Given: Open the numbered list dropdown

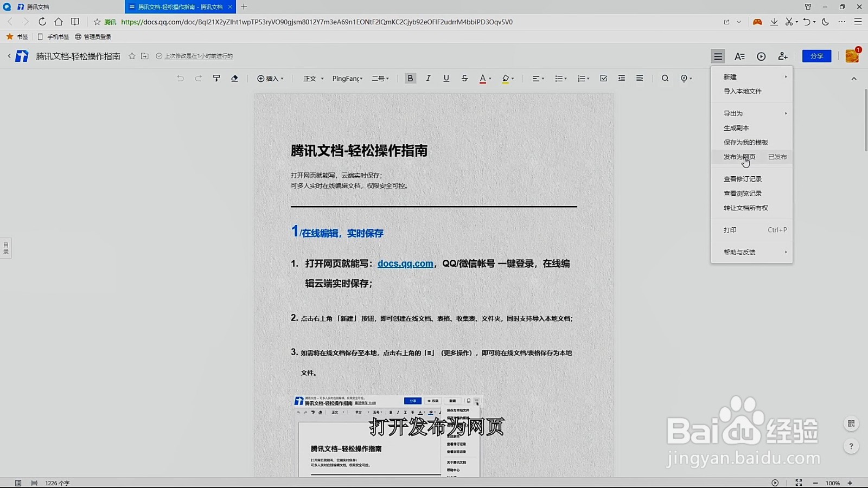Looking at the screenshot, I should coord(584,79).
